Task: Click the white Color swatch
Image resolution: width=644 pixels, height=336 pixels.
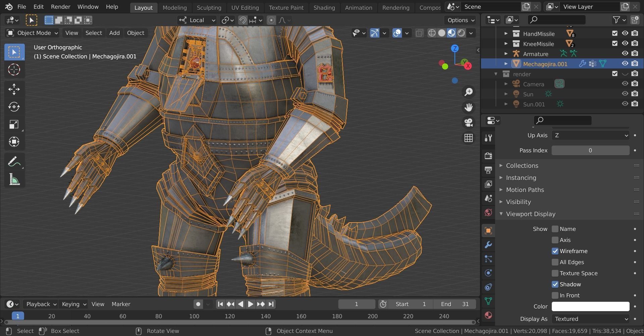Action: click(x=590, y=306)
